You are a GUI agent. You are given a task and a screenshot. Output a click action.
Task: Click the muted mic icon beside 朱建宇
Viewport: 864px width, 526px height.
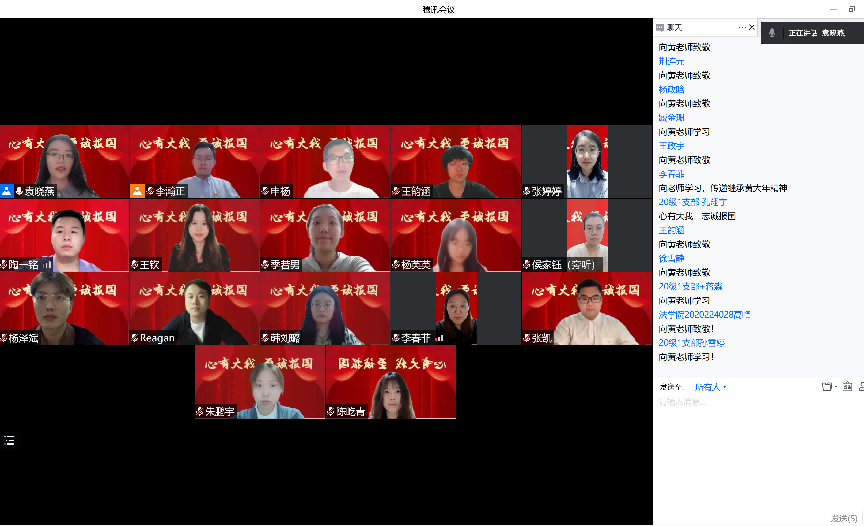[201, 412]
